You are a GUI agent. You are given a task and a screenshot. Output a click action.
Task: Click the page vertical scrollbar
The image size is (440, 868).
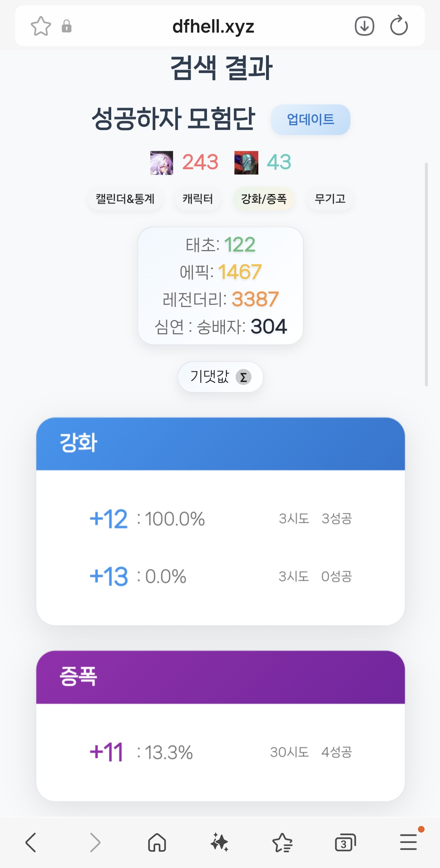point(426,274)
